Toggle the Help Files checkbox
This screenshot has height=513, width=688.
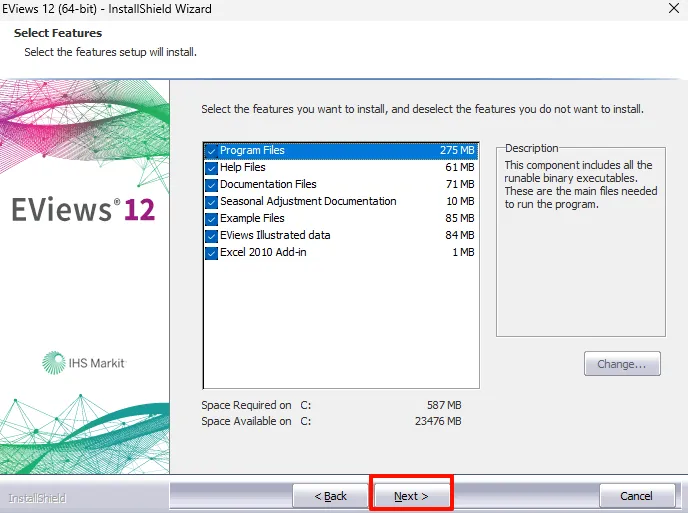211,168
